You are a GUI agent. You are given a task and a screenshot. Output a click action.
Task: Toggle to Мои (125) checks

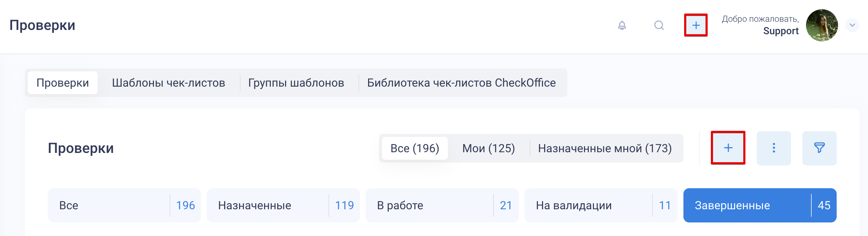tap(489, 148)
